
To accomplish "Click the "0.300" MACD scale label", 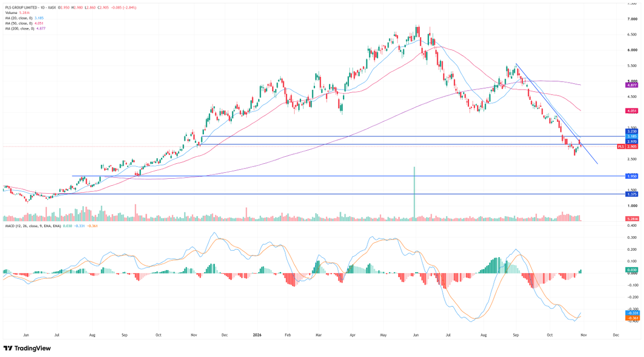I will (632, 237).
